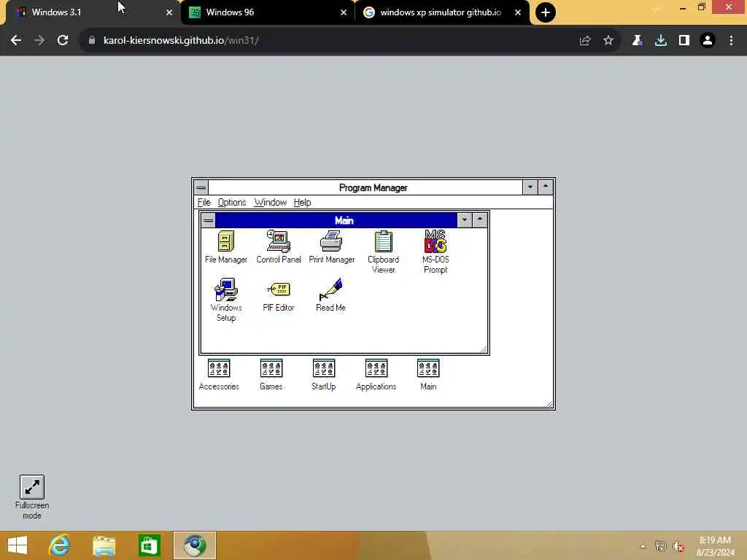The image size is (747, 560).
Task: Open the muted volume tray icon
Action: pos(678,546)
